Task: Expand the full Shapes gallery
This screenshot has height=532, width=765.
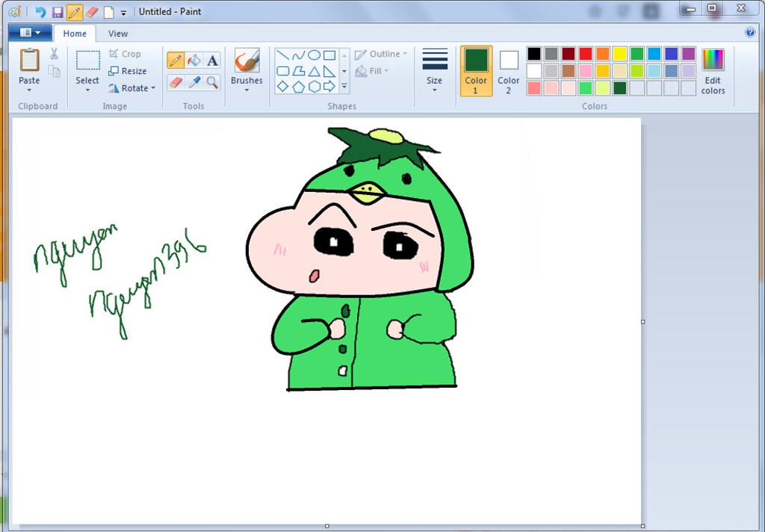Action: (344, 87)
